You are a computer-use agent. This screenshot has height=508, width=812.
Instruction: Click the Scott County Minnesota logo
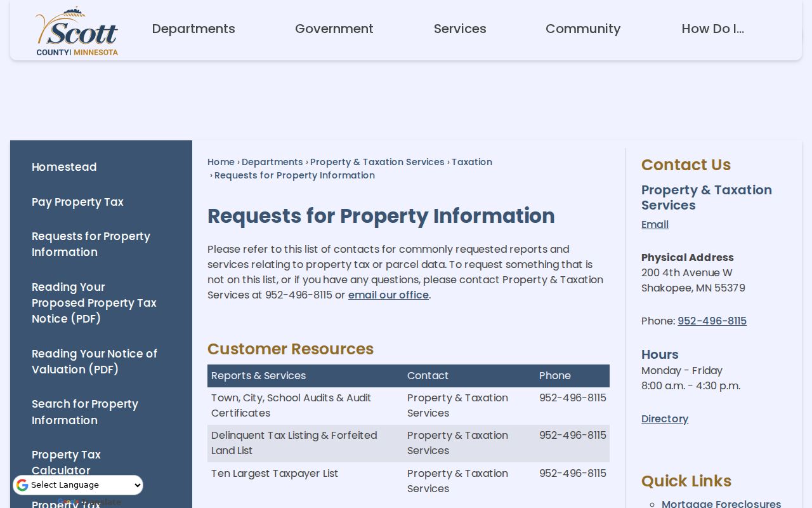tap(77, 32)
